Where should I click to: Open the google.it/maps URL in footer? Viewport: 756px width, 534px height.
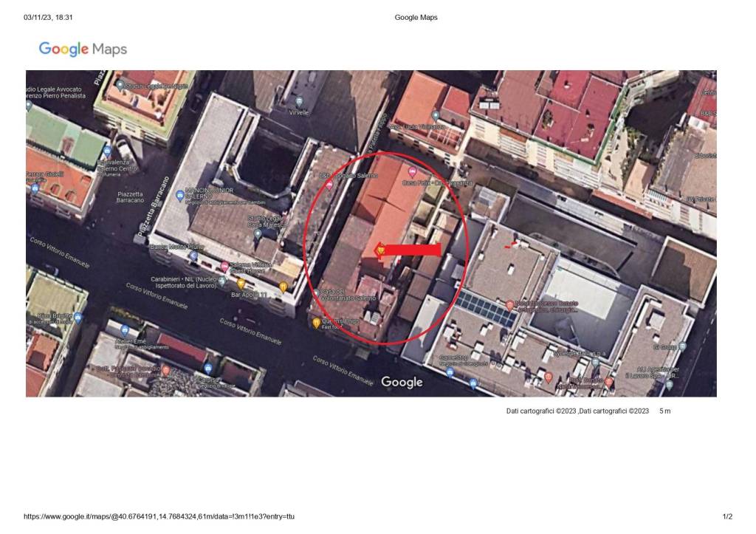[159, 516]
